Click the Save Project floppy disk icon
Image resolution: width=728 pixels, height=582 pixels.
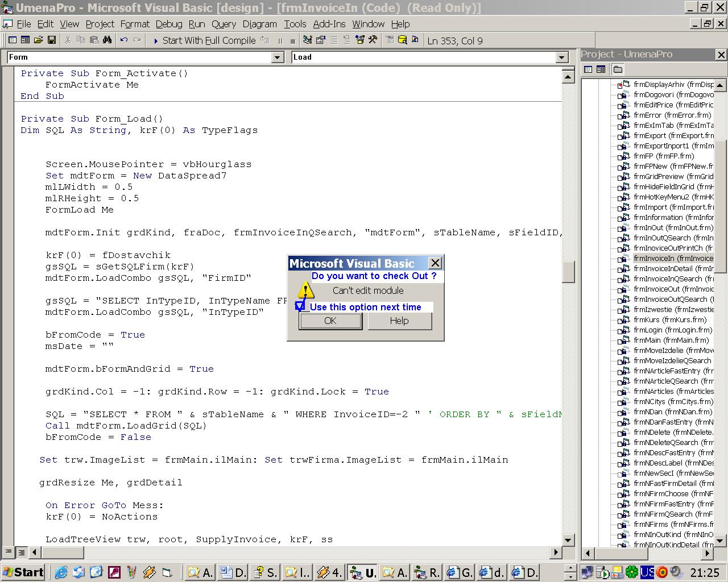(x=51, y=40)
